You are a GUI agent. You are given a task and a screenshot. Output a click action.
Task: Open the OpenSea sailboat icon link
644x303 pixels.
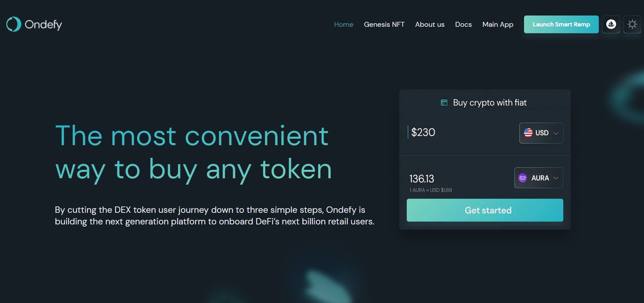tap(611, 24)
